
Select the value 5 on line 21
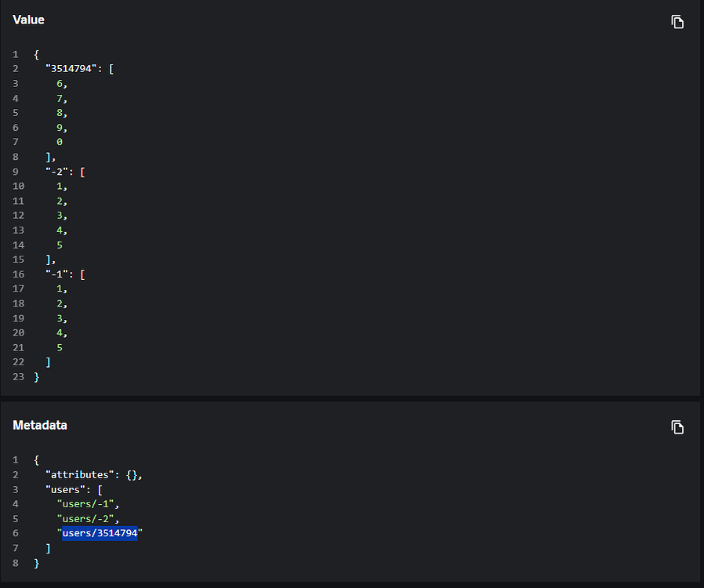59,347
